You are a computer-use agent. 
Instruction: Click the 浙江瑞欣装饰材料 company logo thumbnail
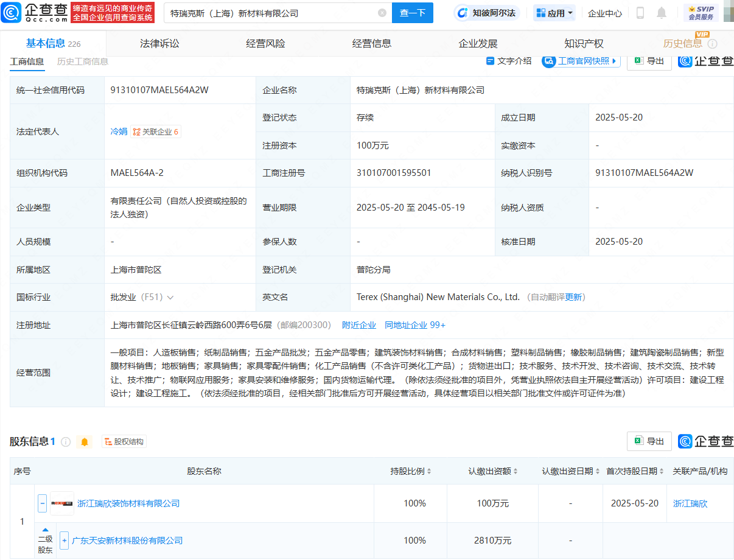[62, 503]
